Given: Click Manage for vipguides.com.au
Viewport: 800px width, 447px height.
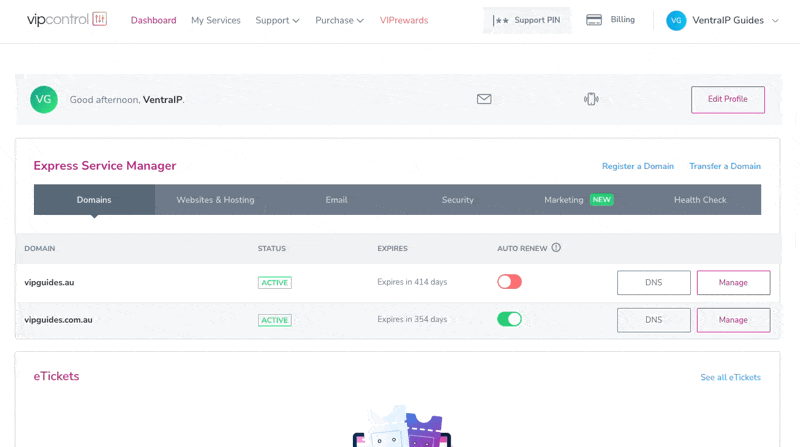Looking at the screenshot, I should click(x=733, y=320).
